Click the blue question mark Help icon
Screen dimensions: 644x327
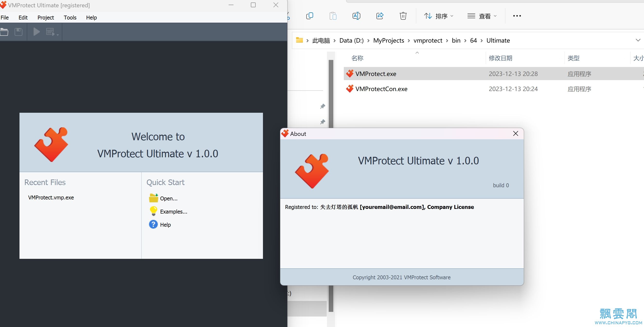(153, 224)
